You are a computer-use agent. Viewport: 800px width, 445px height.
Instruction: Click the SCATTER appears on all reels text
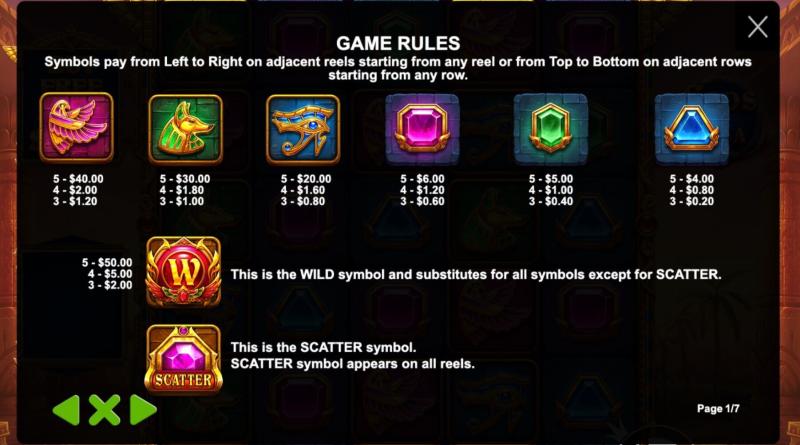[353, 364]
